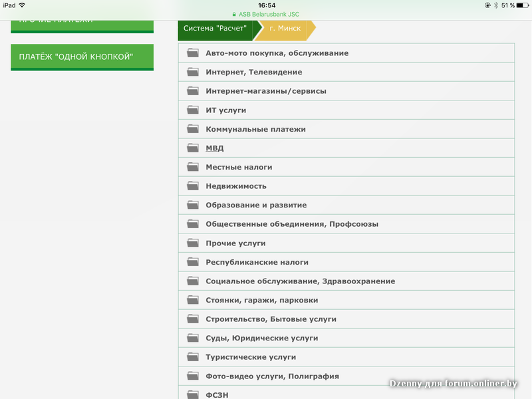Open ПЛАТЁЖ "ОДНОЙ КНОПКОЙ" menu button
The width and height of the screenshot is (532, 399).
click(x=82, y=57)
